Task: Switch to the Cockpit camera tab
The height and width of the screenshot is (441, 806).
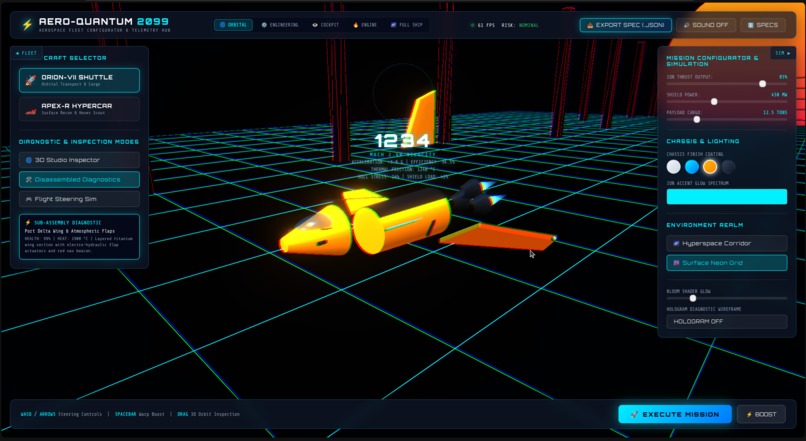Action: pyautogui.click(x=326, y=25)
